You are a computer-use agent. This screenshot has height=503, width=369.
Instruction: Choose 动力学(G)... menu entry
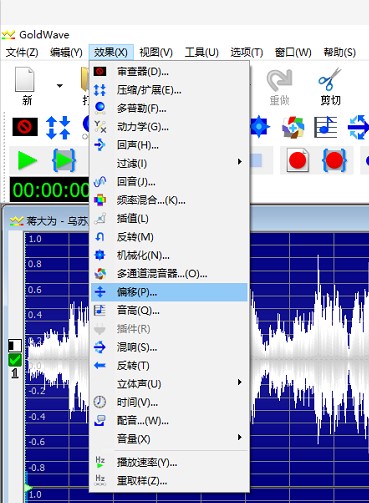click(x=169, y=127)
